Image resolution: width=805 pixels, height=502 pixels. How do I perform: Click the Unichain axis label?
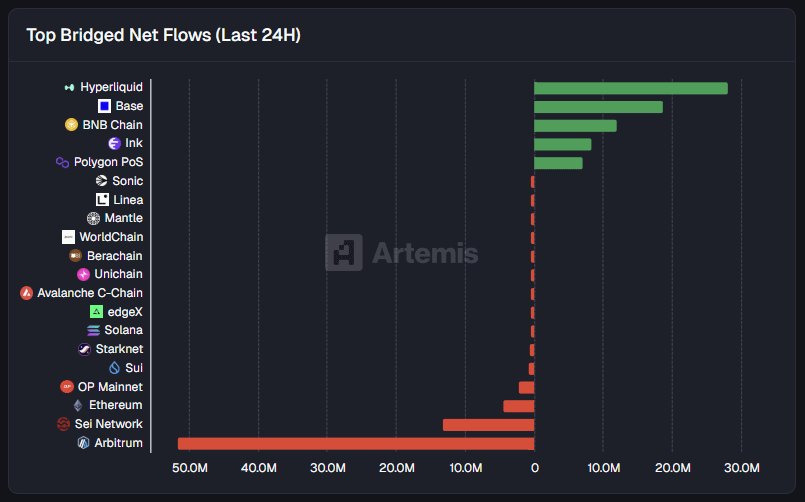click(118, 274)
